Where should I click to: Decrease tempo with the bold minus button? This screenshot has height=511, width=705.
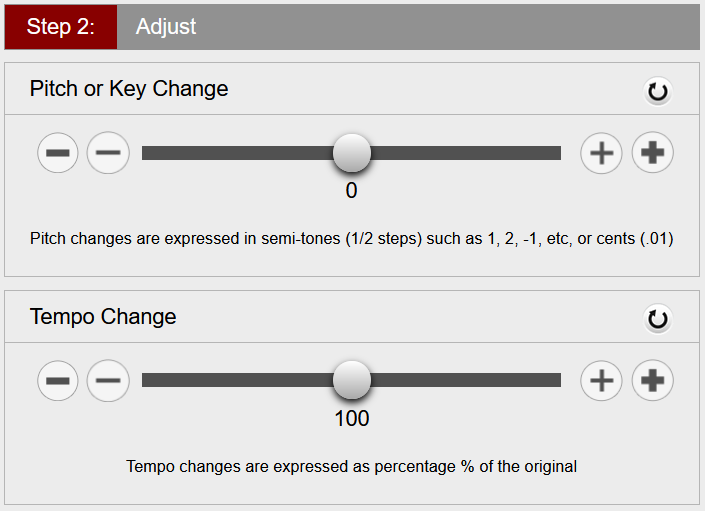(x=58, y=381)
